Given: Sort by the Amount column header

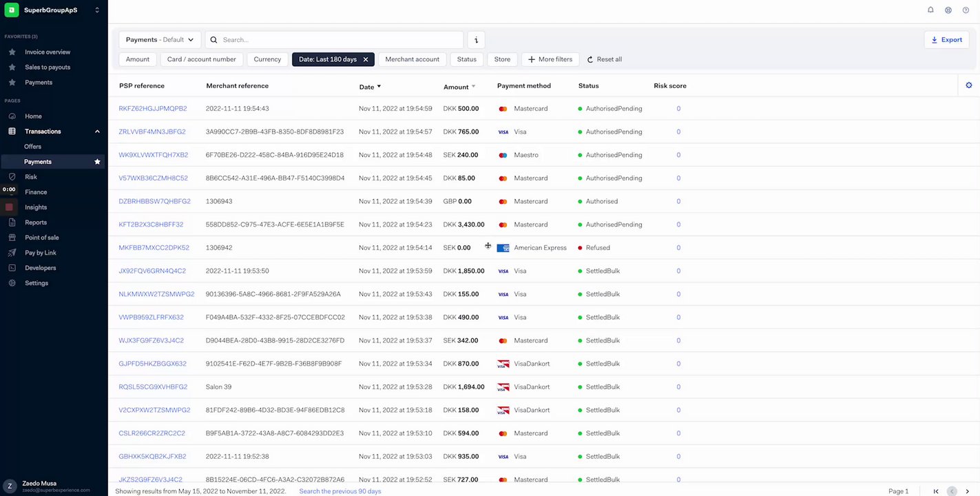Looking at the screenshot, I should tap(459, 87).
